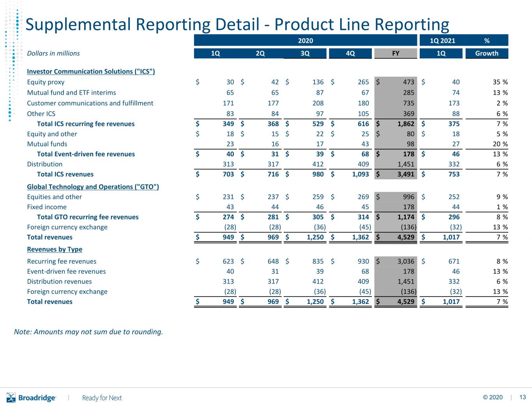This screenshot has height=411, width=532.
Task: Click the page number 13
Action: coord(523,397)
